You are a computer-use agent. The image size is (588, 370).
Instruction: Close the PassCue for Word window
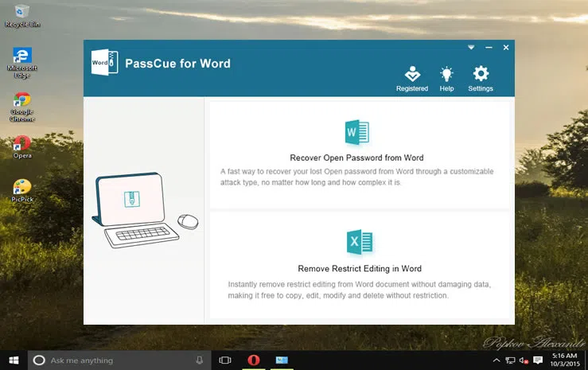(x=506, y=47)
